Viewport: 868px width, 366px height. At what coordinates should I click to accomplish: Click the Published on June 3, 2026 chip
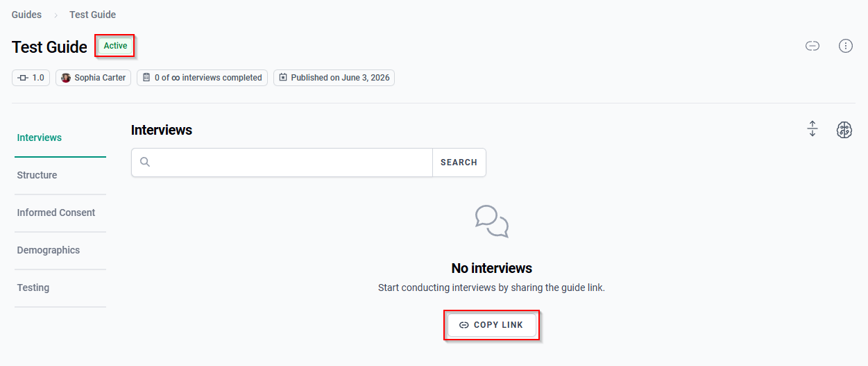point(334,78)
